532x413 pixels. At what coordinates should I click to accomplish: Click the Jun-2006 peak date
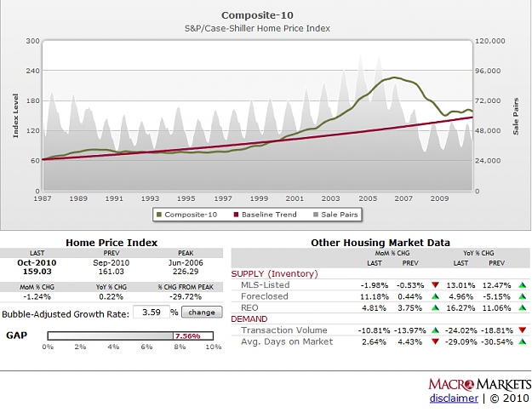point(186,262)
